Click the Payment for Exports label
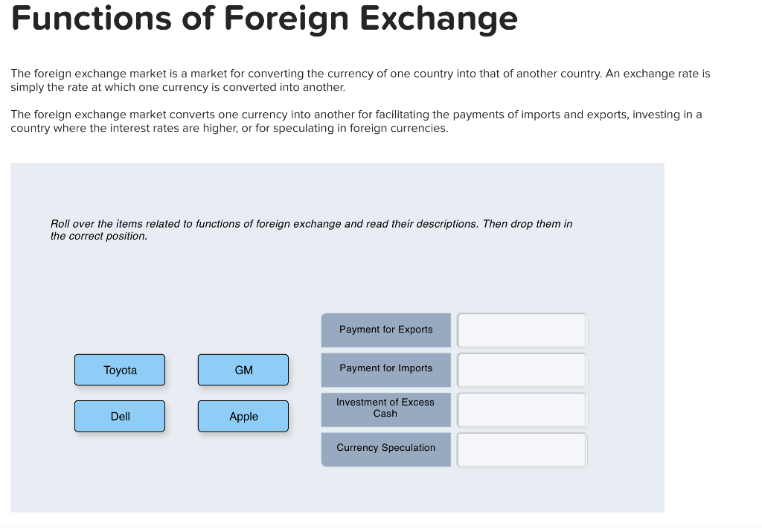 pyautogui.click(x=385, y=330)
